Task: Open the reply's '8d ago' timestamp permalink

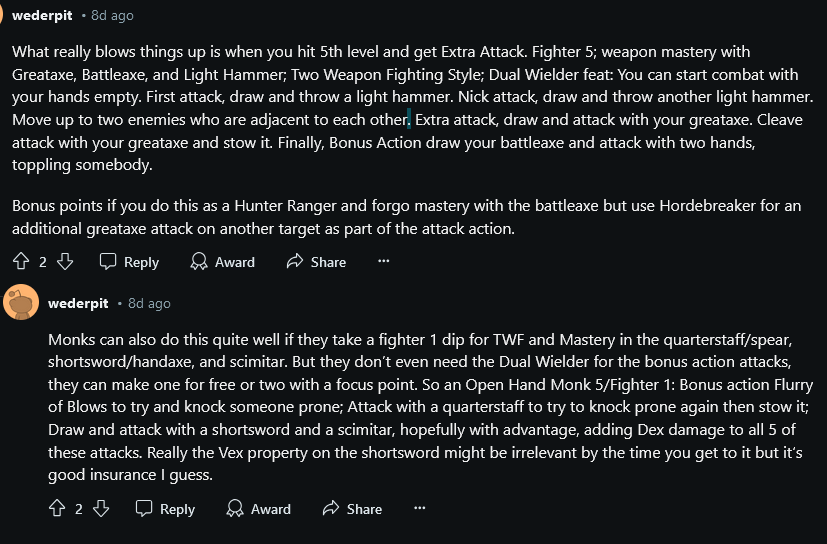Action: click(148, 303)
